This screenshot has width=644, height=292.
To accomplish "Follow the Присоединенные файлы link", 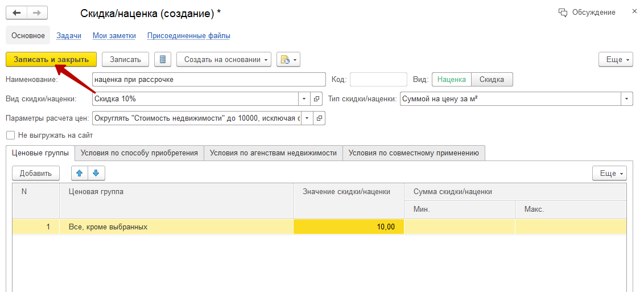I will coord(188,35).
